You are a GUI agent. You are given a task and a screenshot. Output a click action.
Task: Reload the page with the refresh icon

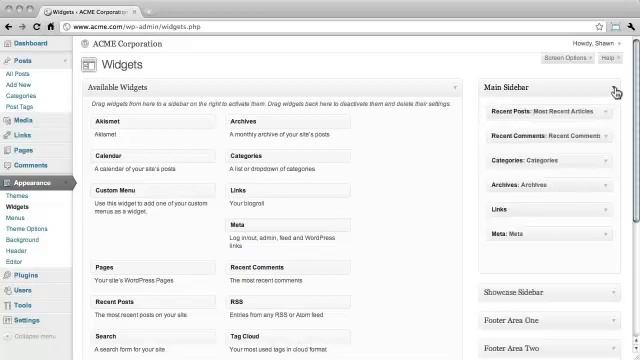tap(36, 27)
